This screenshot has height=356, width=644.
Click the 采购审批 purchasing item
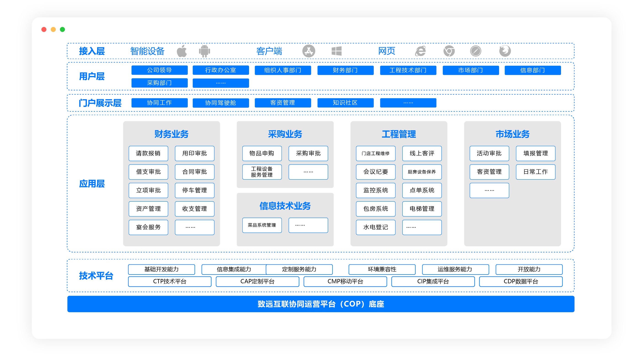coord(308,153)
